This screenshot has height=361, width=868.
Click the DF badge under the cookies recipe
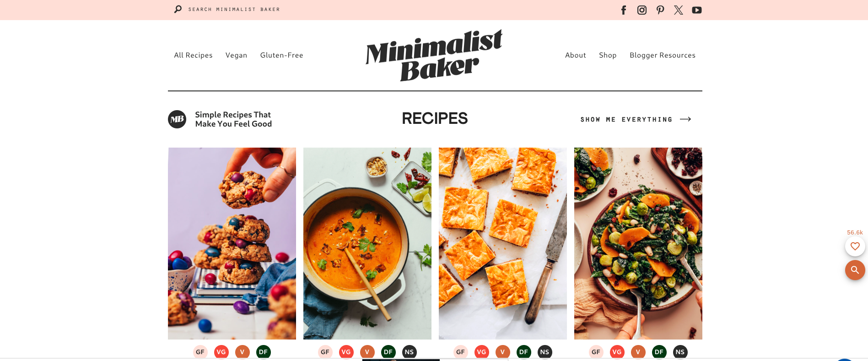(263, 352)
